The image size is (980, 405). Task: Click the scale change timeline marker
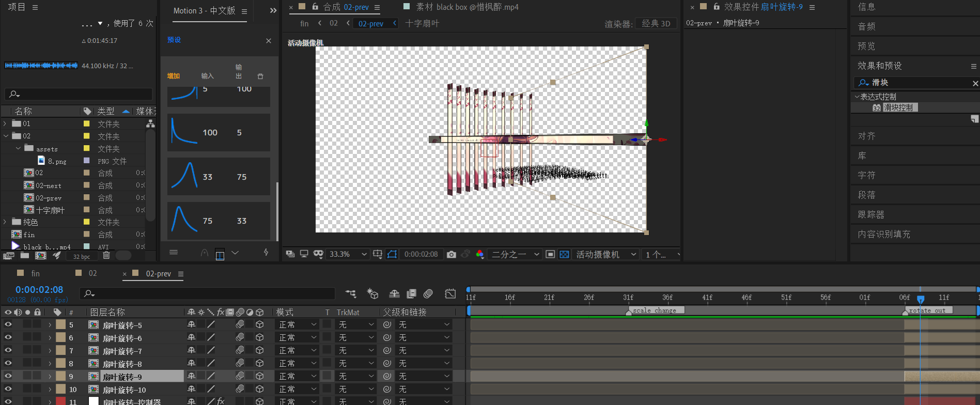[x=655, y=310]
